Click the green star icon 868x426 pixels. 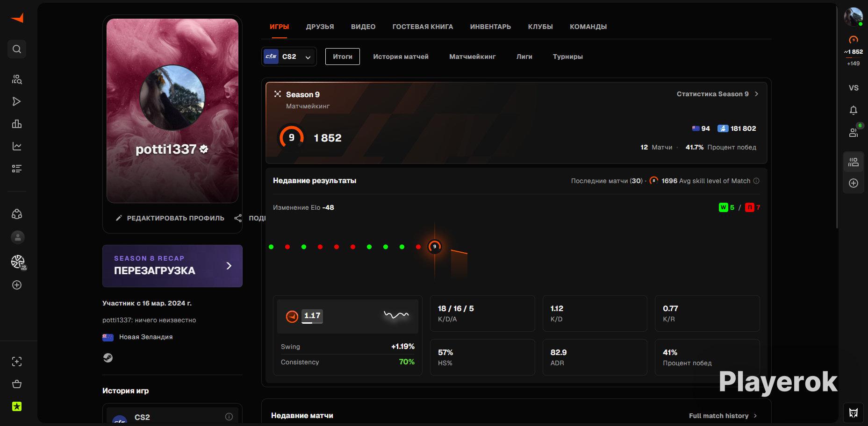click(x=17, y=406)
